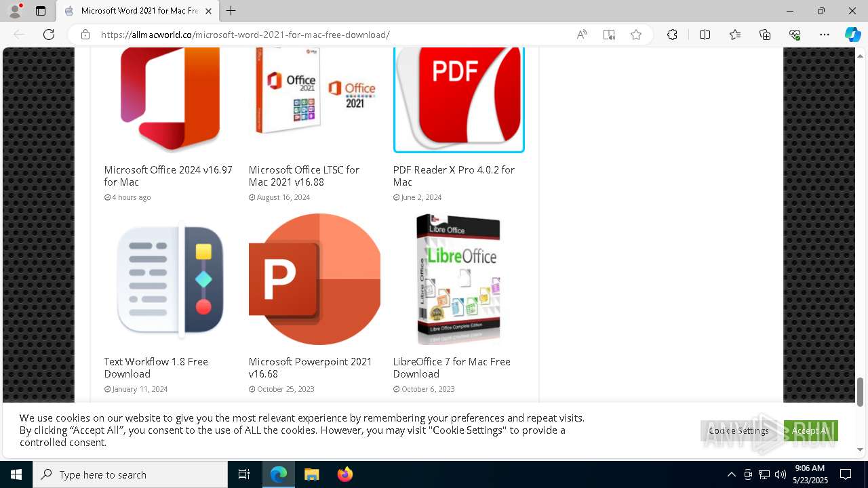The height and width of the screenshot is (488, 868).
Task: Open Favorites list icon
Action: pyautogui.click(x=735, y=35)
